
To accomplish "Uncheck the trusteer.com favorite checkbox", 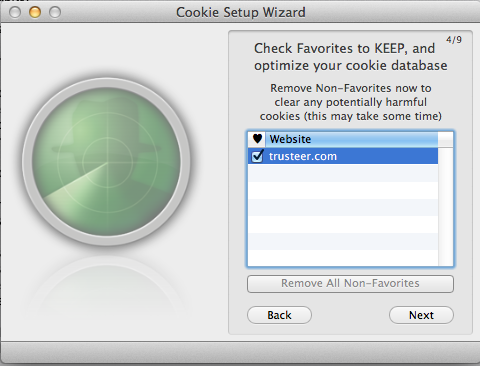I will pos(257,156).
